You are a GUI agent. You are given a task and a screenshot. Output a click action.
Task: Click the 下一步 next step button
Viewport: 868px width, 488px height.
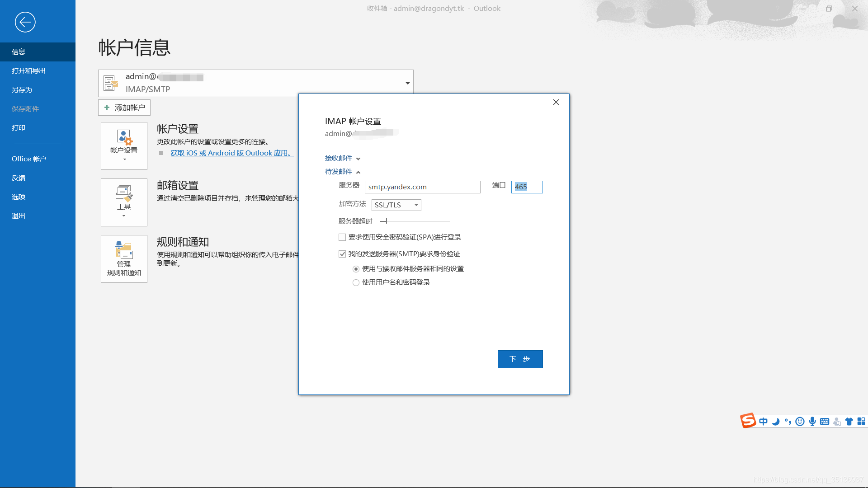pos(520,359)
